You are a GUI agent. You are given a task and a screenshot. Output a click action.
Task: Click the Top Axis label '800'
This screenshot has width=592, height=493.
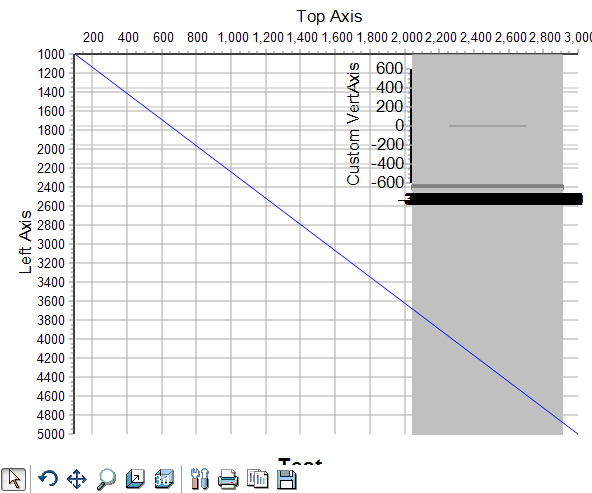[x=197, y=37]
